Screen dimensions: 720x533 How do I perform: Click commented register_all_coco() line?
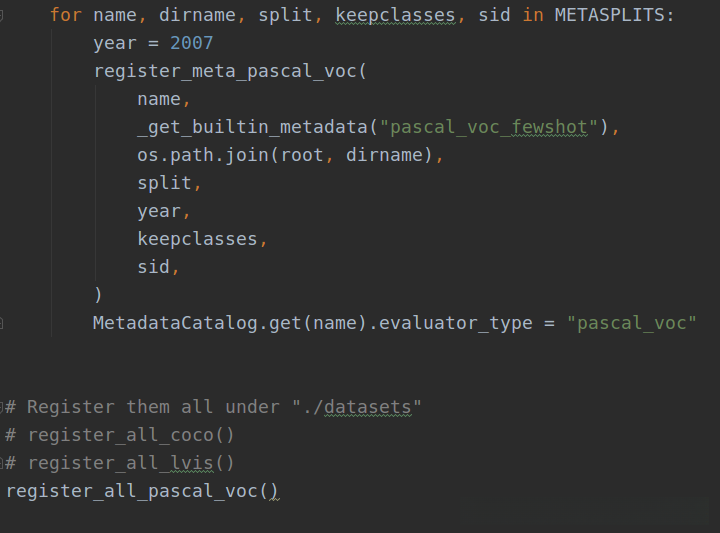pyautogui.click(x=130, y=435)
